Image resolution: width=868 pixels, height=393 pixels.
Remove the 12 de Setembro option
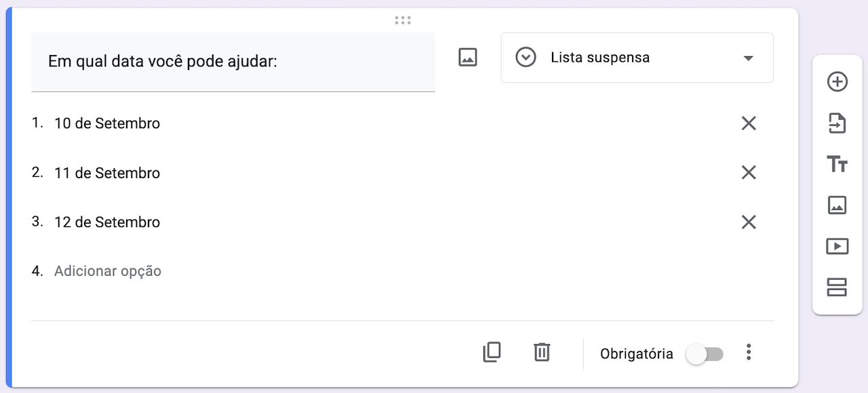point(749,222)
